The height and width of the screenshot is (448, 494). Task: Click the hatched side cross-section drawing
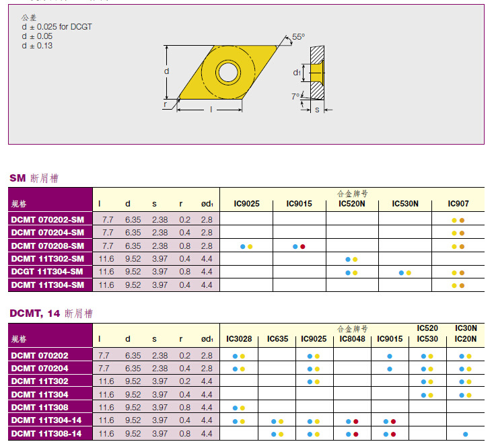pos(317,73)
